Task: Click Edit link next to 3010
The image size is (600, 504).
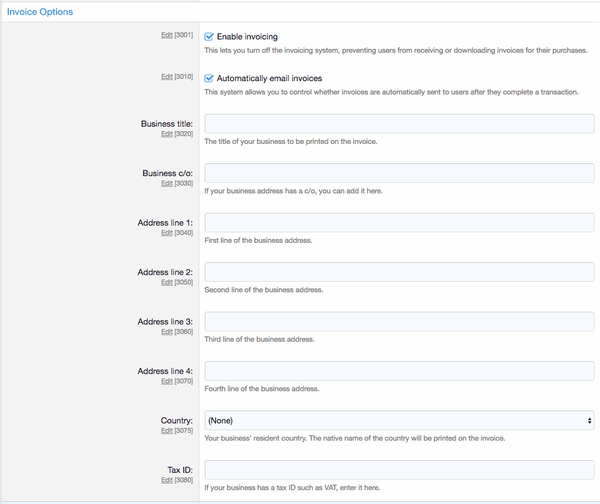Action: click(x=167, y=77)
